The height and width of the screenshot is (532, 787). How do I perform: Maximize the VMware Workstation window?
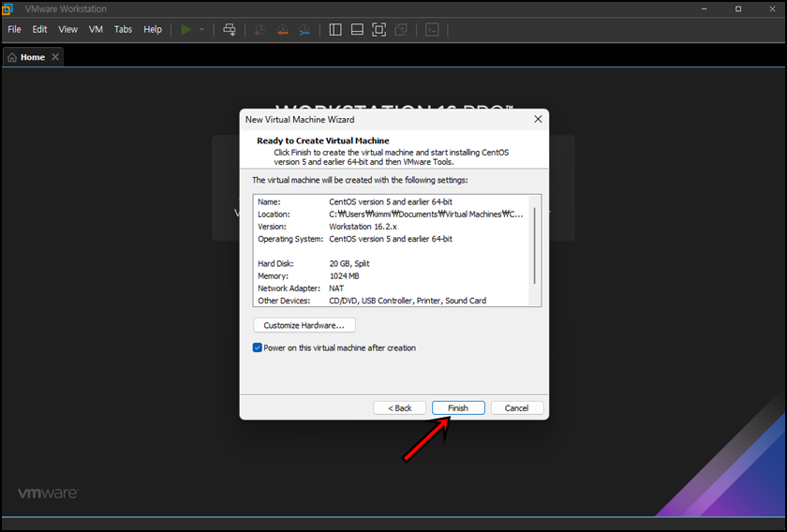pos(738,8)
